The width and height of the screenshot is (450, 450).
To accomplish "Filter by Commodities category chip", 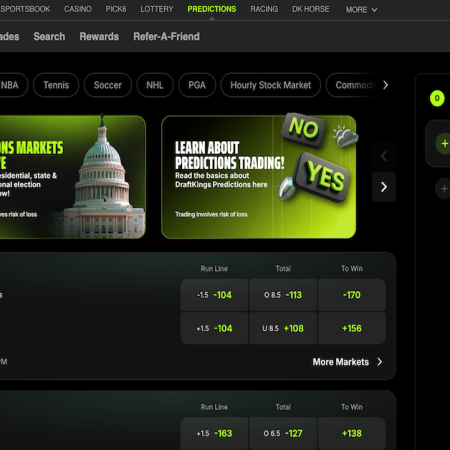I will 351,85.
